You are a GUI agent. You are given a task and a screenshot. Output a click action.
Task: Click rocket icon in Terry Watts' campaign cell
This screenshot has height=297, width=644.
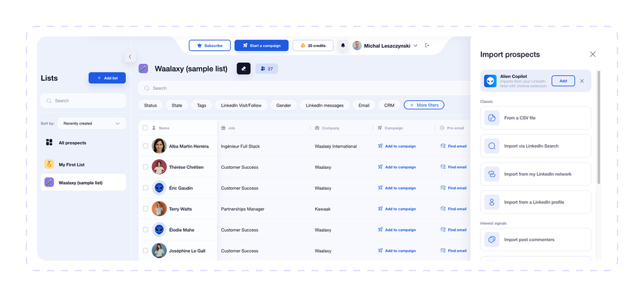pos(380,208)
